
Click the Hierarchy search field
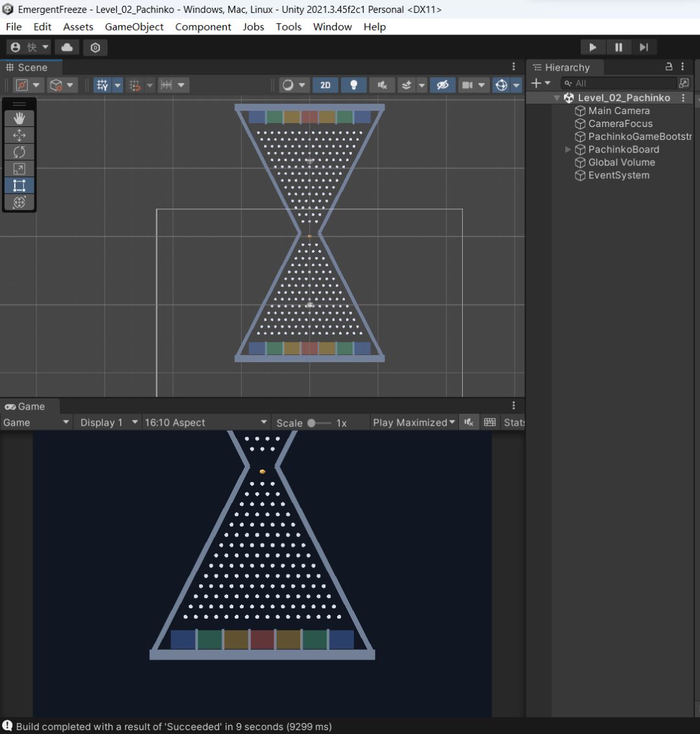(x=618, y=83)
